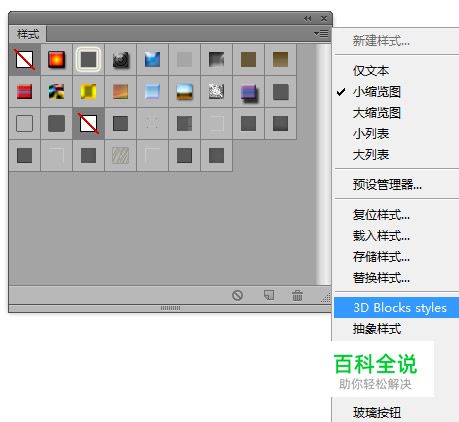Apply the black sphere camera-lens style
The width and height of the screenshot is (459, 422).
(x=120, y=59)
